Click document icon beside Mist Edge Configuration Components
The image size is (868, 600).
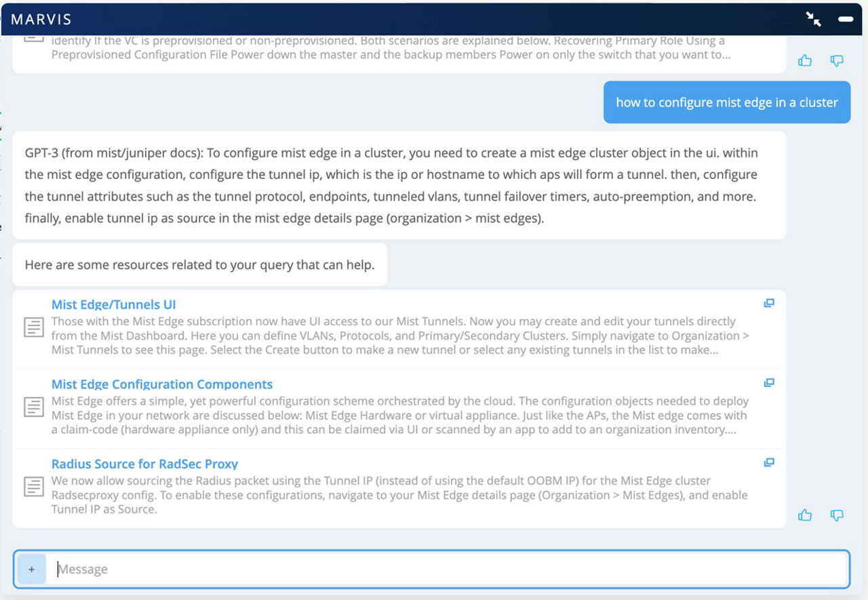point(34,407)
